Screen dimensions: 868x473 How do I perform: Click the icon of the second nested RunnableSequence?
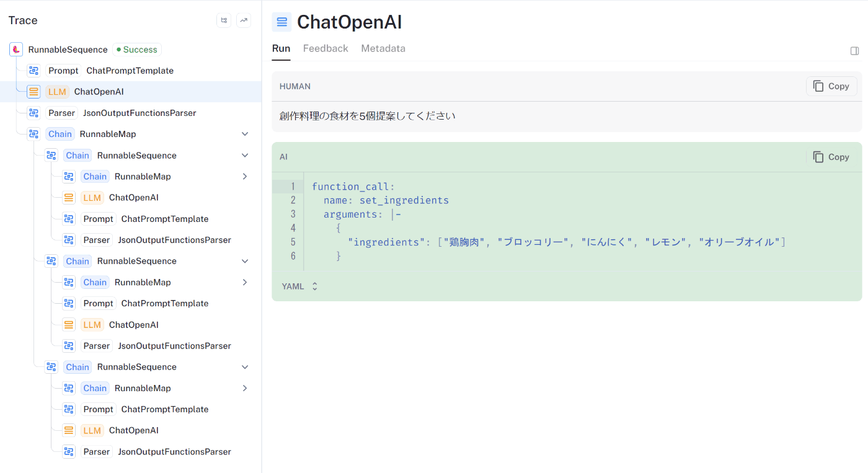(51, 261)
